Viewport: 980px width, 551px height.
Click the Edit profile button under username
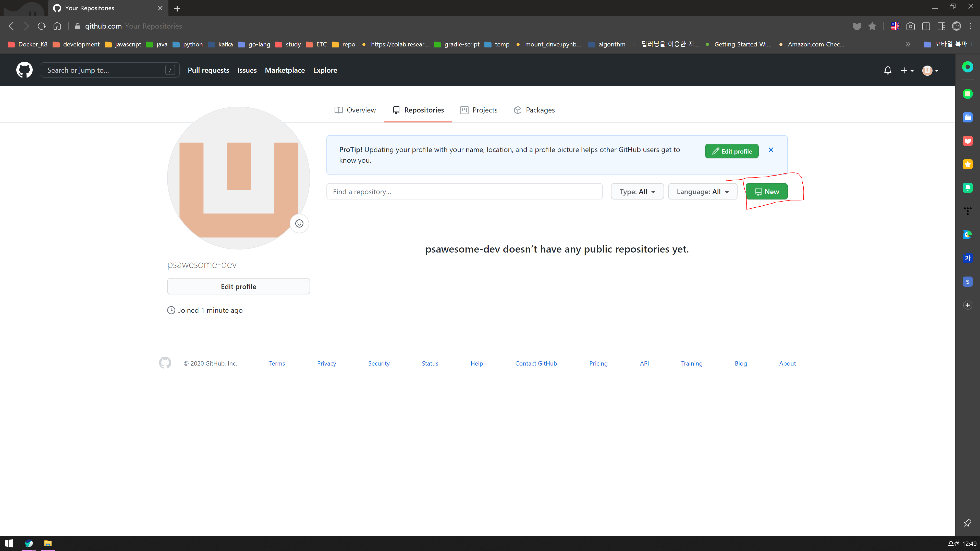point(238,286)
